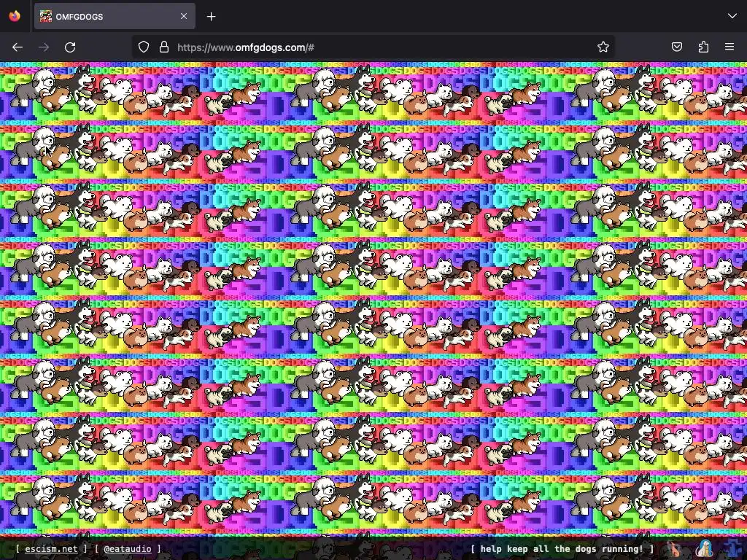Open the Extensions panel

point(703,47)
